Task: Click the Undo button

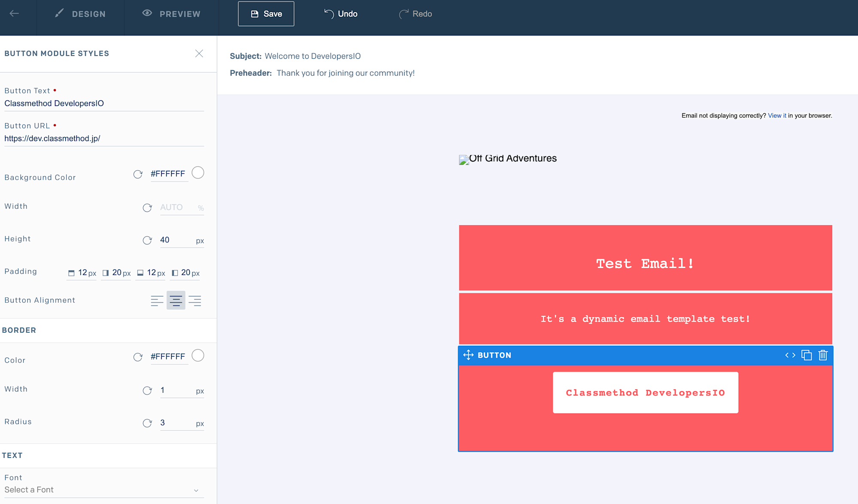Action: 341,14
